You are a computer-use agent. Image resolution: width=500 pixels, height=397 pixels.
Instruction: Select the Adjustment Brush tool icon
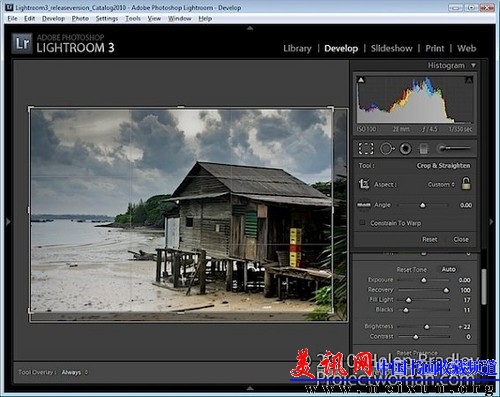pos(454,148)
